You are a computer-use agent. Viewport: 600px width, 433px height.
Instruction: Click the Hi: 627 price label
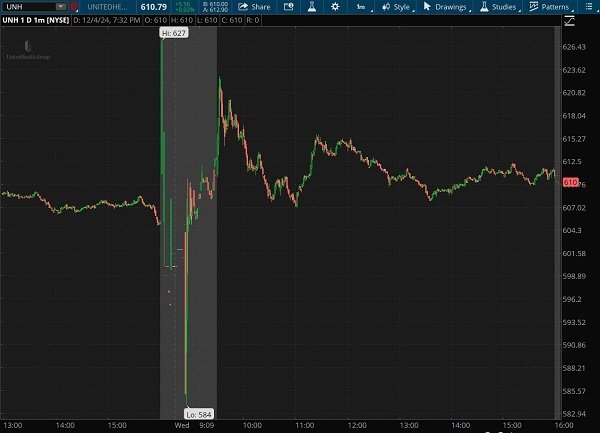click(x=173, y=33)
